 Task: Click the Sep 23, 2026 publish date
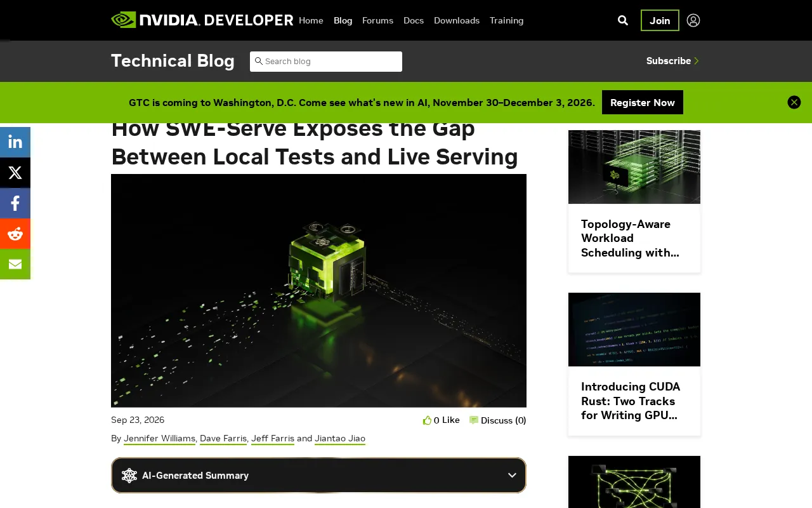click(138, 420)
